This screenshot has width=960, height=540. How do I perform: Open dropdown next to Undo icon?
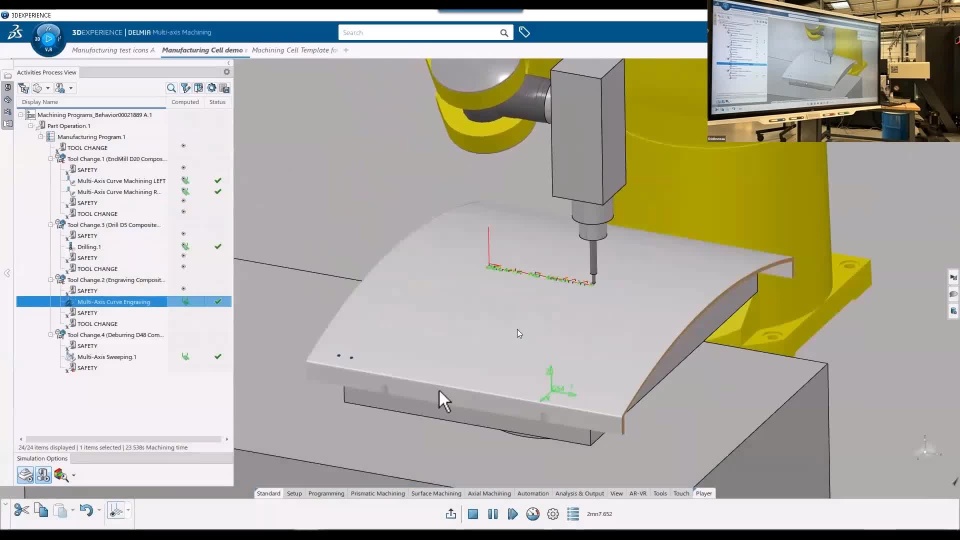(x=99, y=510)
